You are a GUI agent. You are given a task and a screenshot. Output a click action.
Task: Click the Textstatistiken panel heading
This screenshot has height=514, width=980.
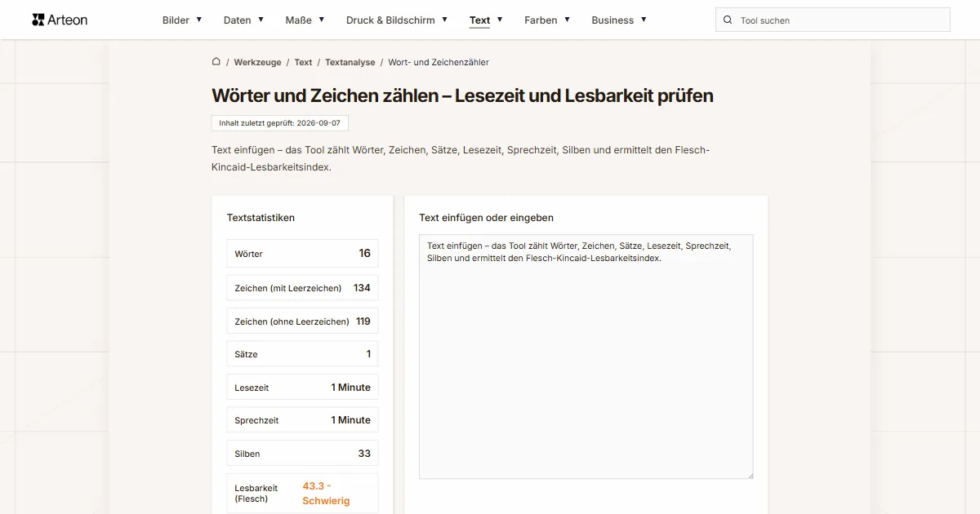pos(261,218)
